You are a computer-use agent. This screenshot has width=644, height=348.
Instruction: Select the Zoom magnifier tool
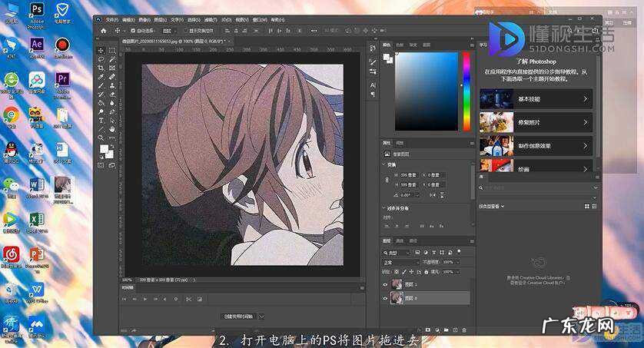pos(101,138)
